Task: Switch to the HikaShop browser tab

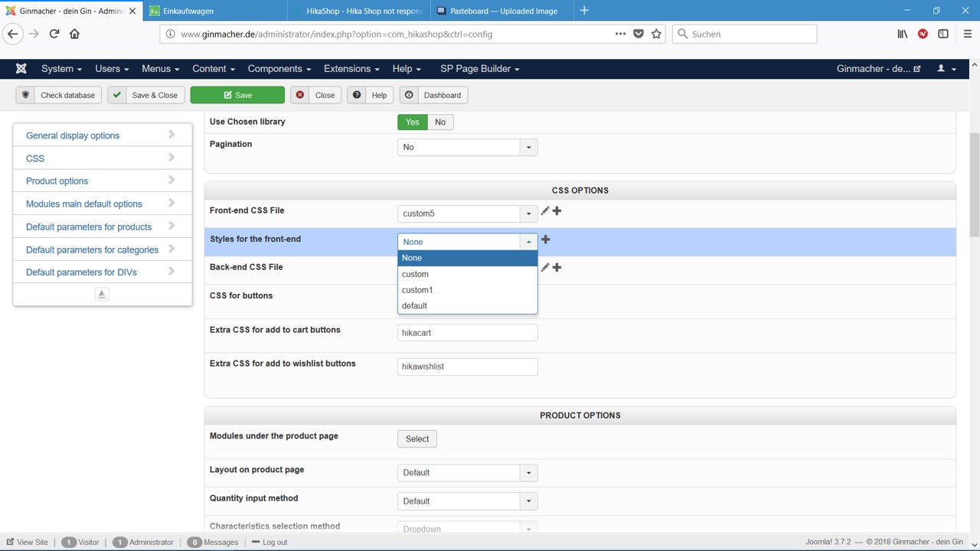Action: tap(358, 11)
